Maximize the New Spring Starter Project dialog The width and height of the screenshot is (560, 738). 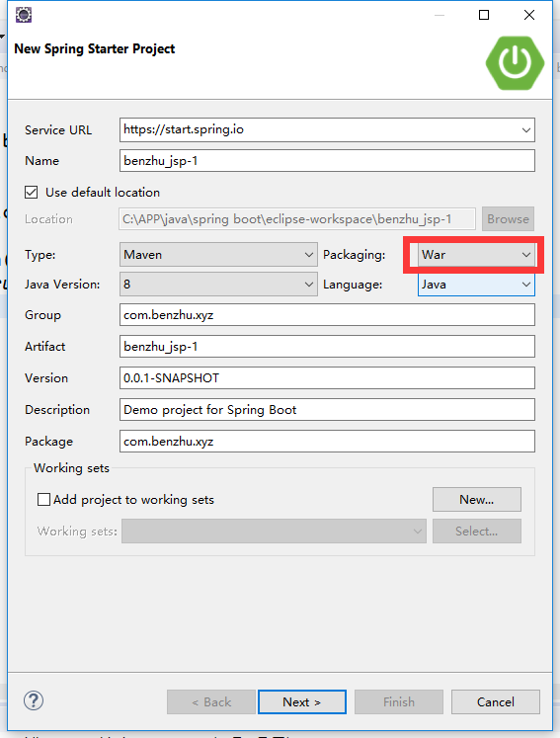pyautogui.click(x=484, y=15)
